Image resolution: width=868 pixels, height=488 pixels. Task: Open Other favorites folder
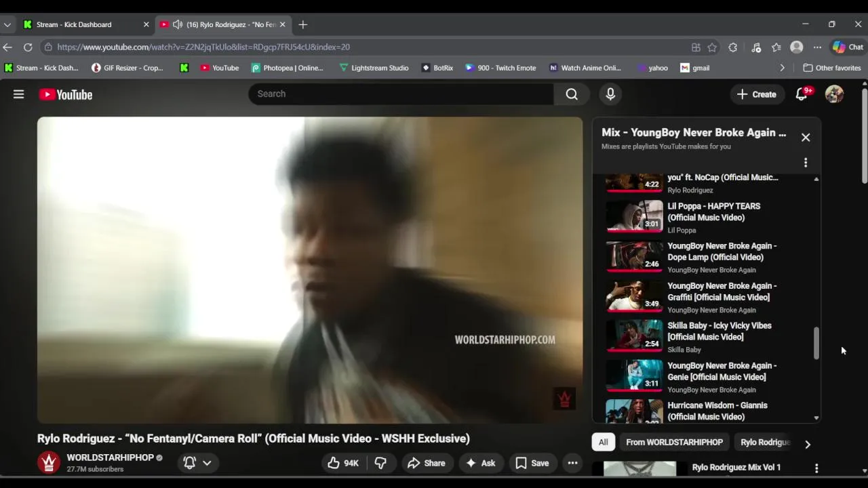[x=831, y=68]
